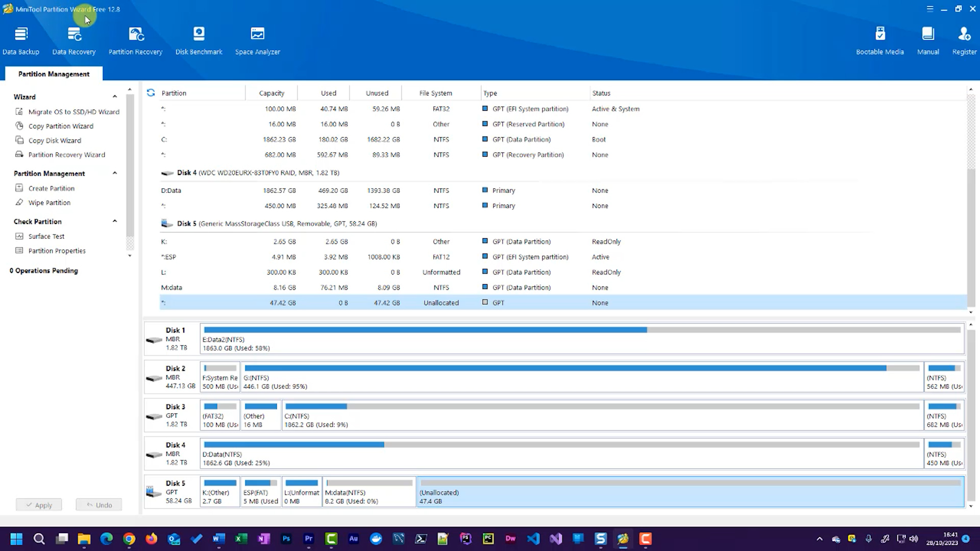980x551 pixels.
Task: Open the hamburger menu
Action: coord(930,9)
